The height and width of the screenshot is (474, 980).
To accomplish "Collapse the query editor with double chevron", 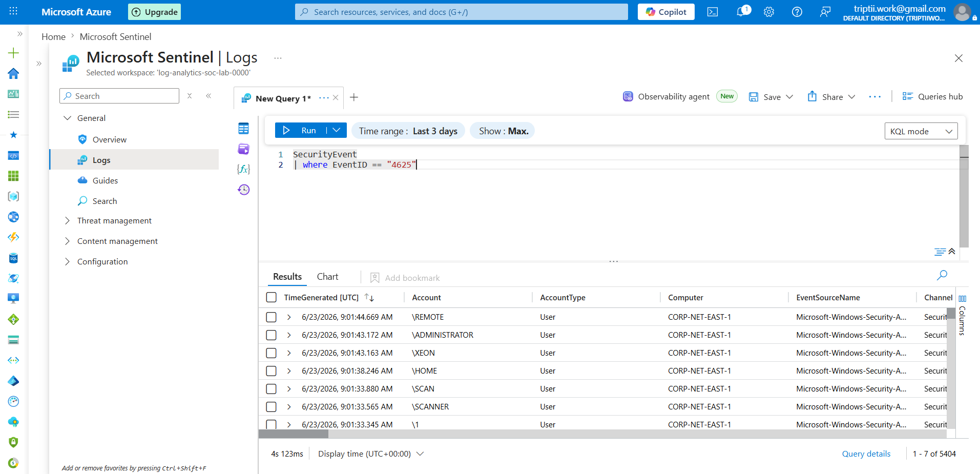I will pyautogui.click(x=952, y=251).
